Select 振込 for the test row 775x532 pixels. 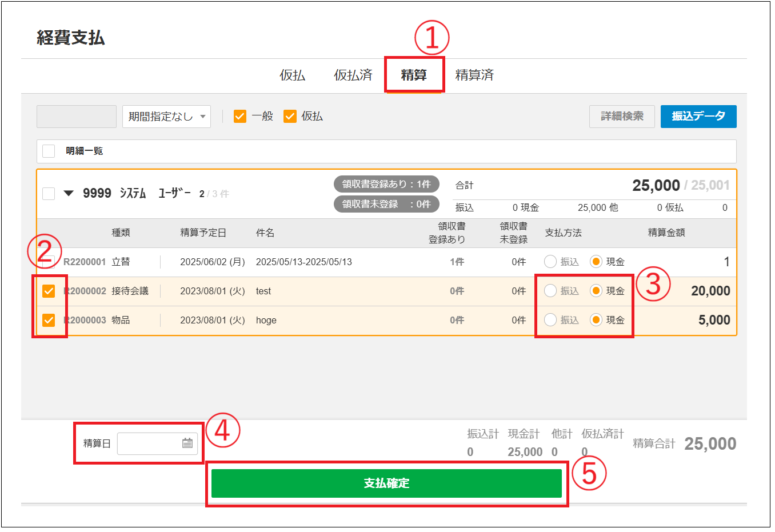pos(550,291)
